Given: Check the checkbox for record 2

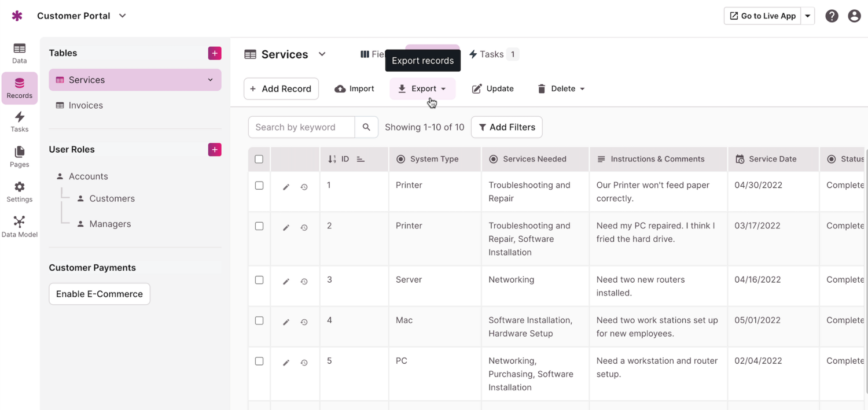Looking at the screenshot, I should pyautogui.click(x=259, y=226).
